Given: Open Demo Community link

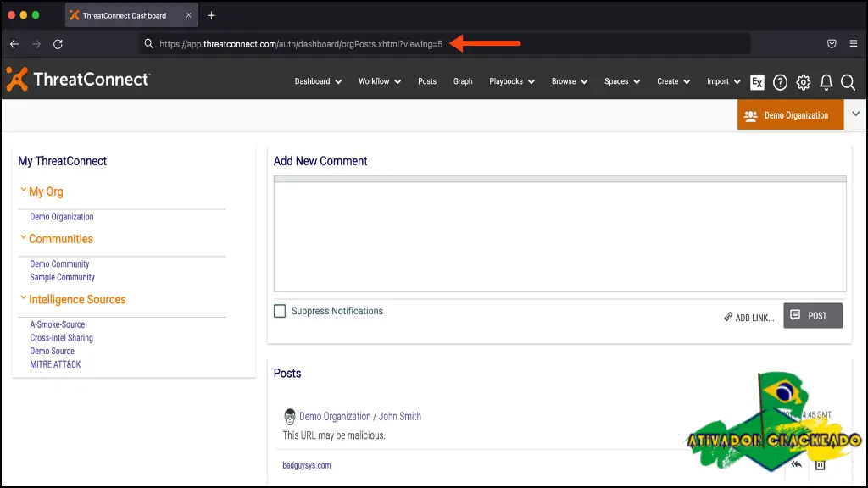Looking at the screenshot, I should [x=59, y=264].
